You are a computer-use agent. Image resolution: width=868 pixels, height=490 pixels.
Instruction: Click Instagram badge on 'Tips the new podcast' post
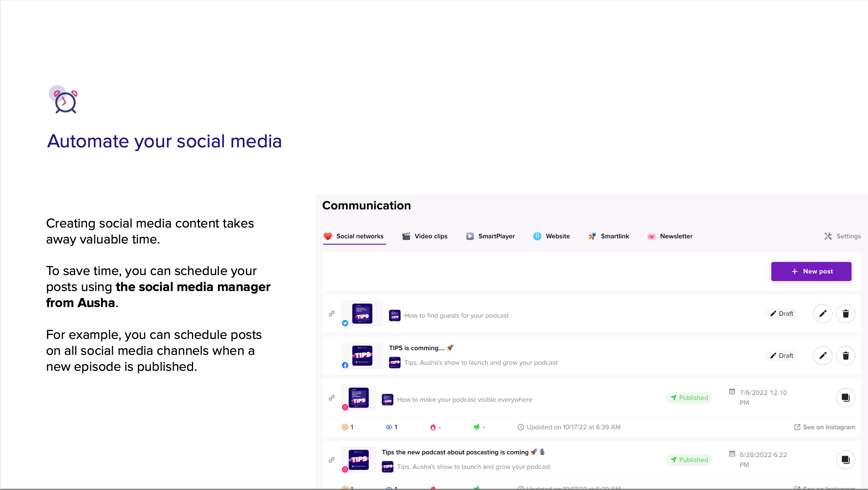[345, 469]
